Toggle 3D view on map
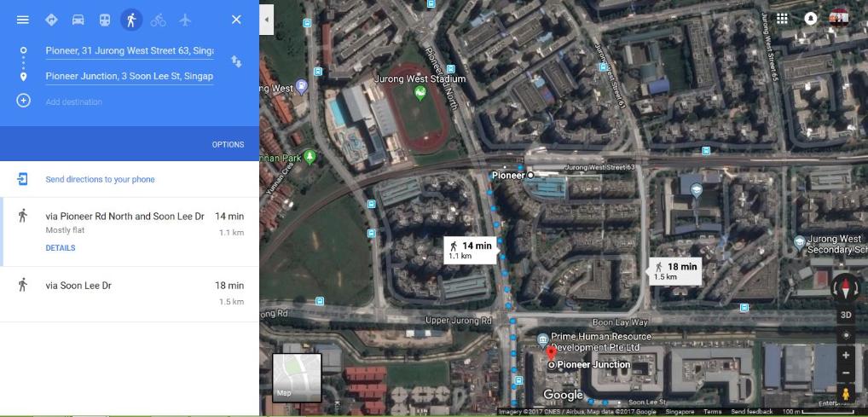This screenshot has height=417, width=868. 846,316
